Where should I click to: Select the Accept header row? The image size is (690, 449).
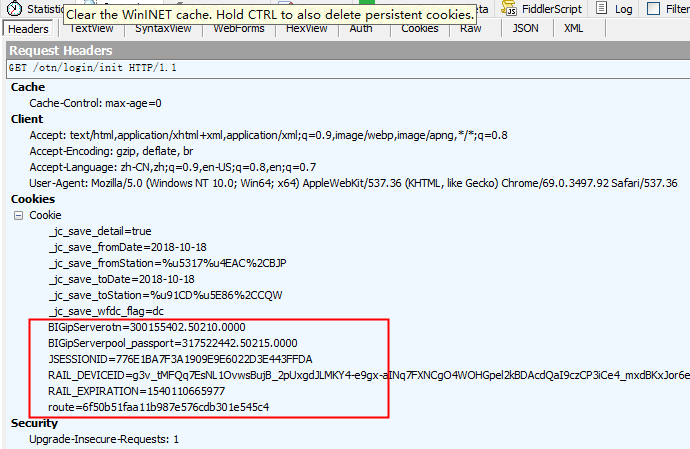pyautogui.click(x=268, y=135)
